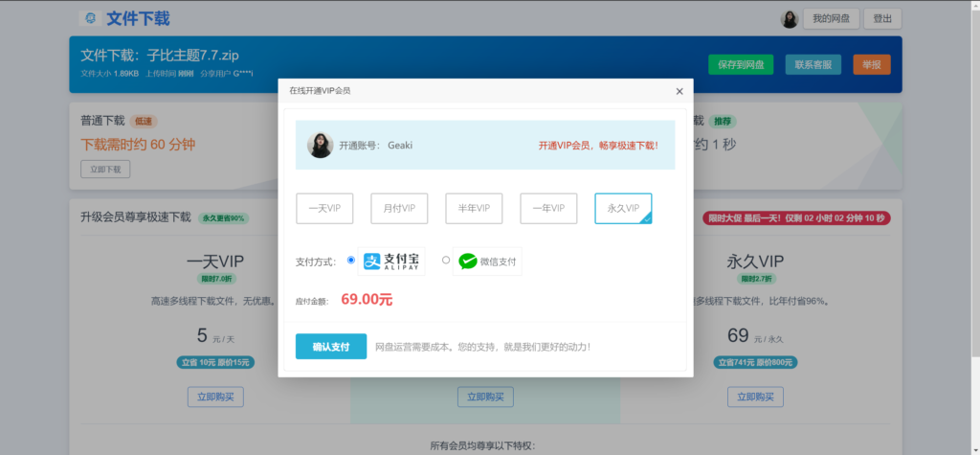Click the site logo beside 文件下载
980x455 pixels.
coord(91,18)
